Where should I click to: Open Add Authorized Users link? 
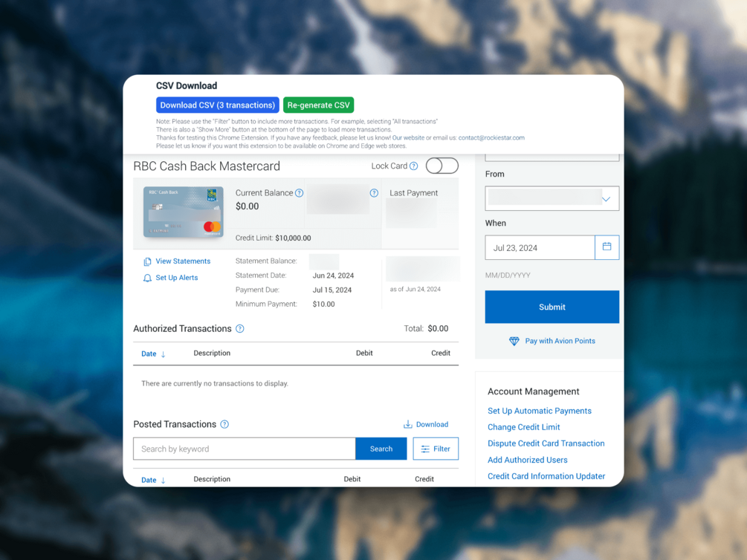(x=528, y=460)
